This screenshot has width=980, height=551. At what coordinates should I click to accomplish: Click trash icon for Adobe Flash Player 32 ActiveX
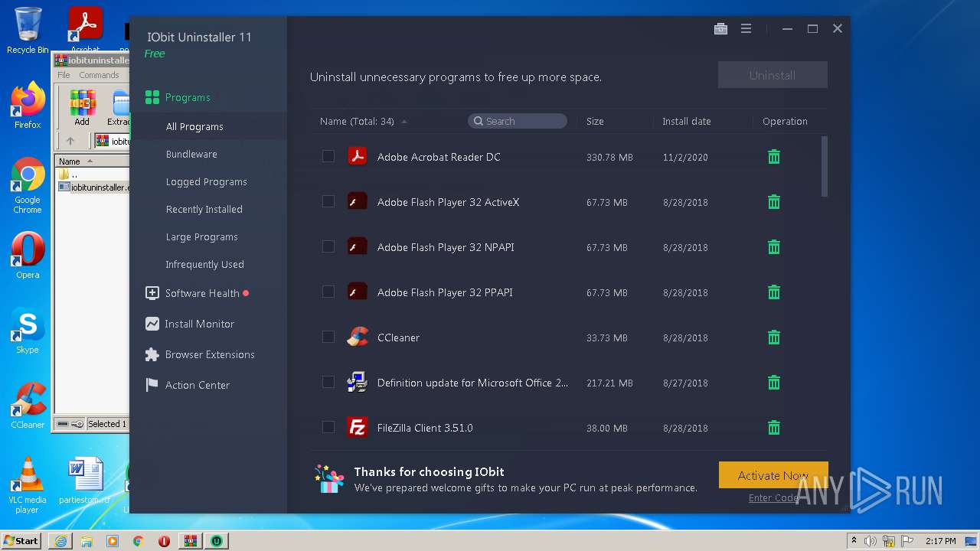pos(774,202)
